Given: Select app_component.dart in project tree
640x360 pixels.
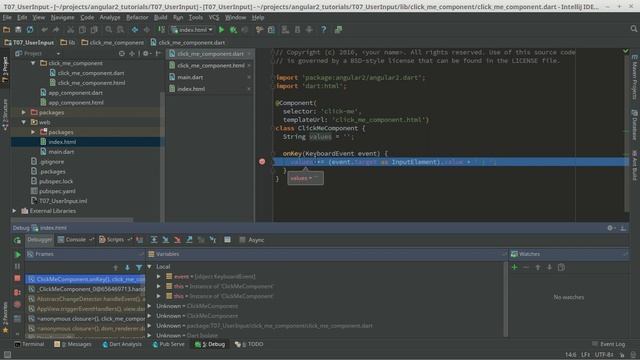Looking at the screenshot, I should (76, 93).
